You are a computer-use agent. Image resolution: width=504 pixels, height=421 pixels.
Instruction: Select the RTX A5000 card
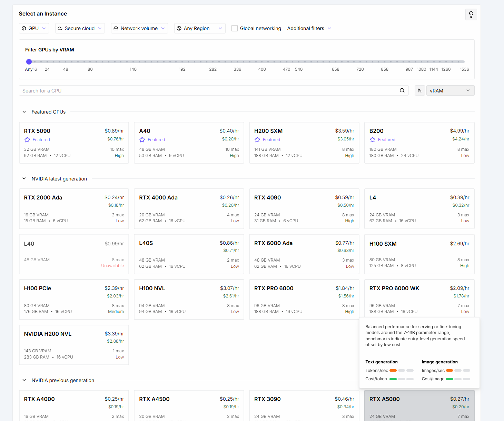[419, 405]
